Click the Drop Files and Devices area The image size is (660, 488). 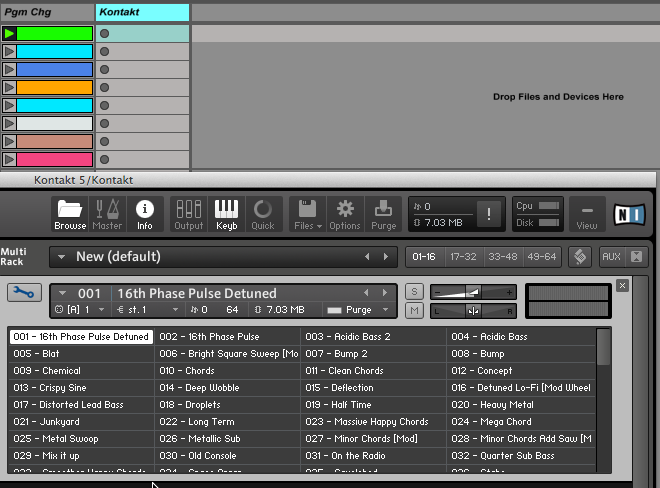[558, 97]
